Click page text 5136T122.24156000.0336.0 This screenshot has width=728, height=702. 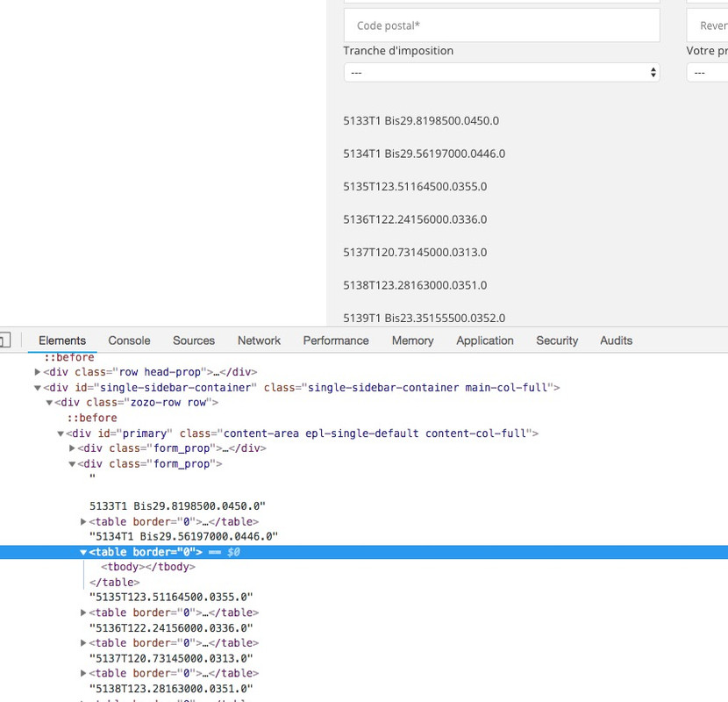click(415, 219)
